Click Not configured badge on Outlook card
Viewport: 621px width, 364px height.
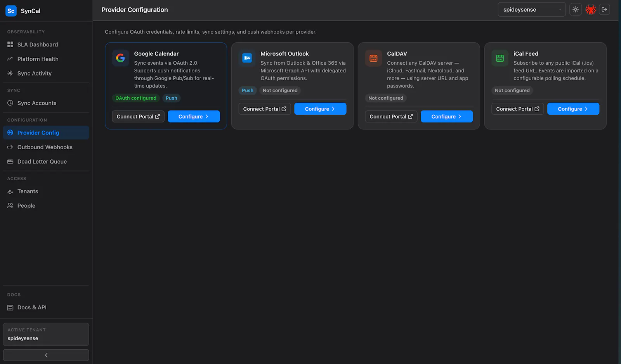(x=280, y=90)
